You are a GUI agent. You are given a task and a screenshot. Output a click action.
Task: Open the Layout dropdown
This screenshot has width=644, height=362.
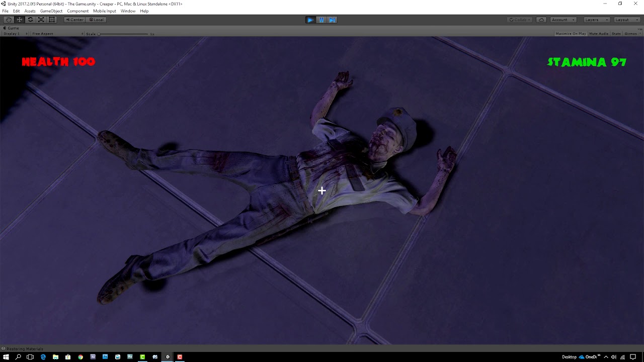point(626,20)
